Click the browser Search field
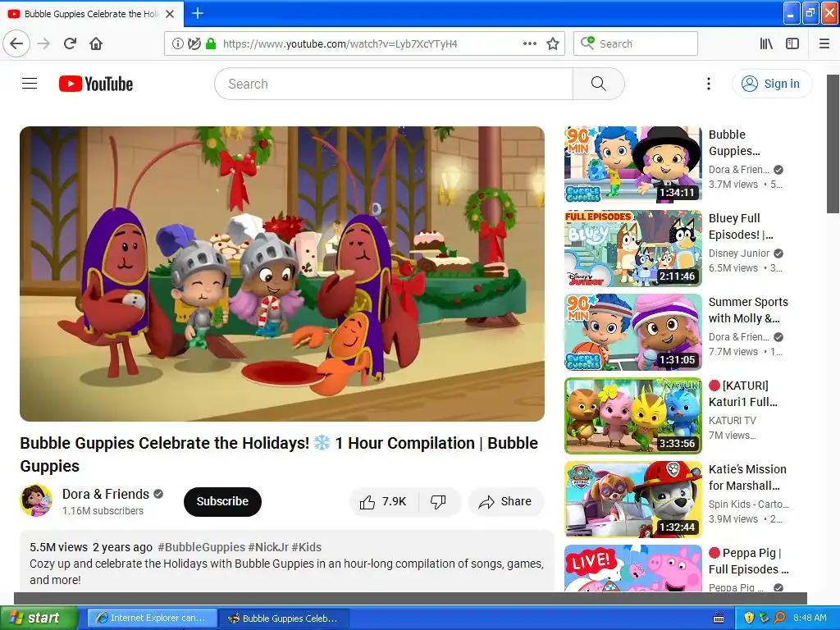The height and width of the screenshot is (630, 840). (636, 43)
